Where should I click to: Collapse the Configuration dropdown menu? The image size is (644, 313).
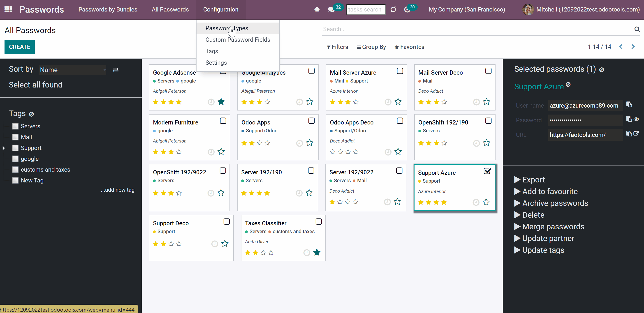220,9
